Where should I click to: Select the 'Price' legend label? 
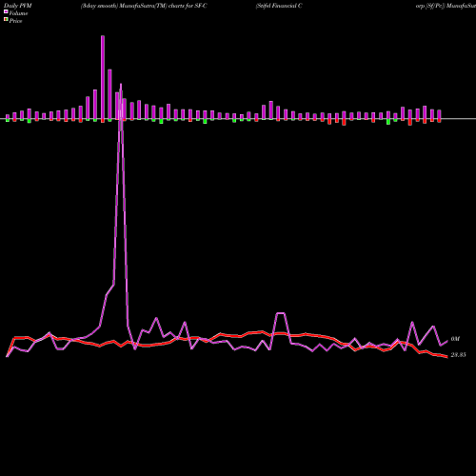tap(15, 21)
